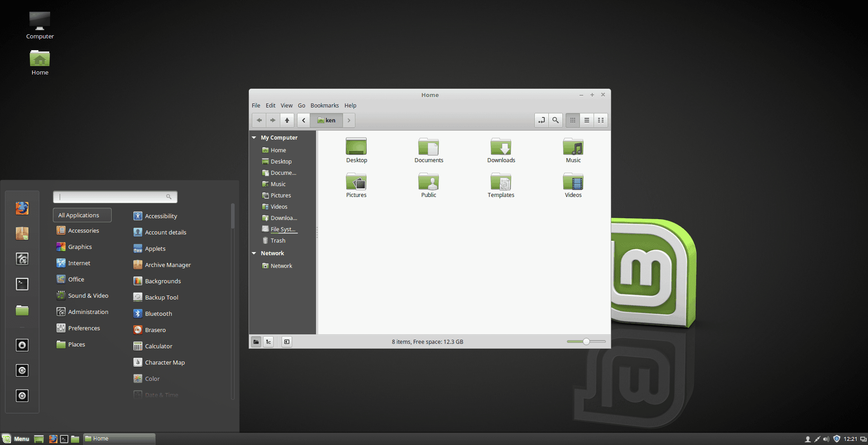Image resolution: width=868 pixels, height=445 pixels.
Task: Show Places in sidebar
Action: (x=256, y=342)
